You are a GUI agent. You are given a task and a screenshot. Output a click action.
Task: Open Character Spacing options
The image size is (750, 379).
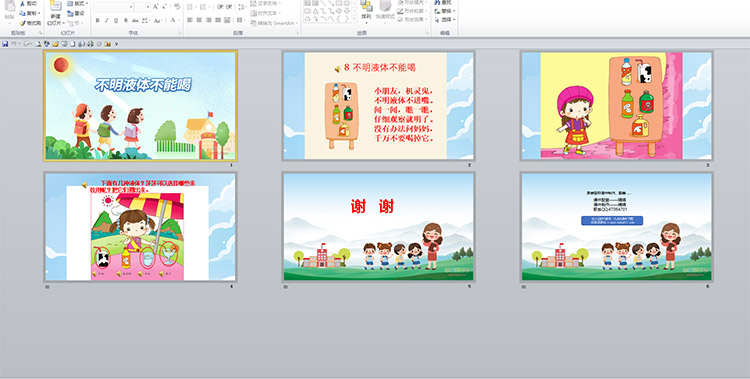pos(146,20)
